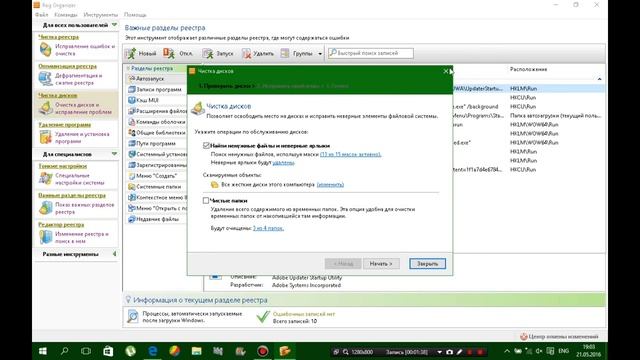Open the Группы dropdown arrow
The height and width of the screenshot is (360, 640).
point(320,53)
